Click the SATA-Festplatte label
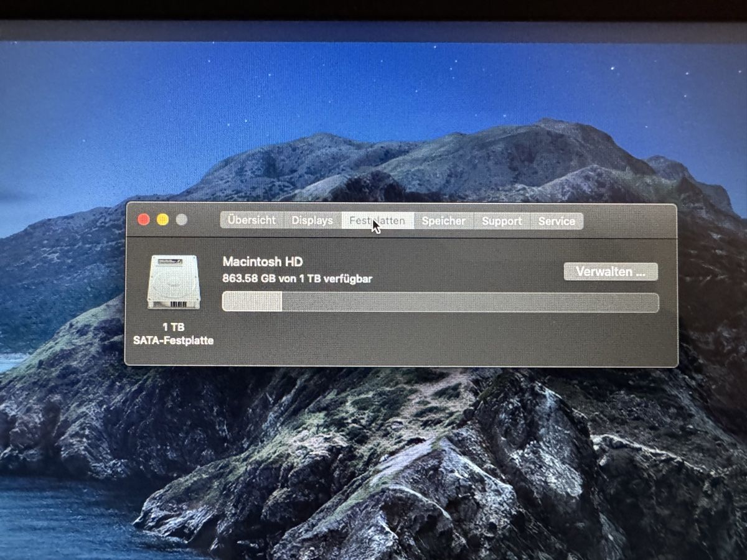Viewport: 747px width, 560px height. pyautogui.click(x=174, y=340)
